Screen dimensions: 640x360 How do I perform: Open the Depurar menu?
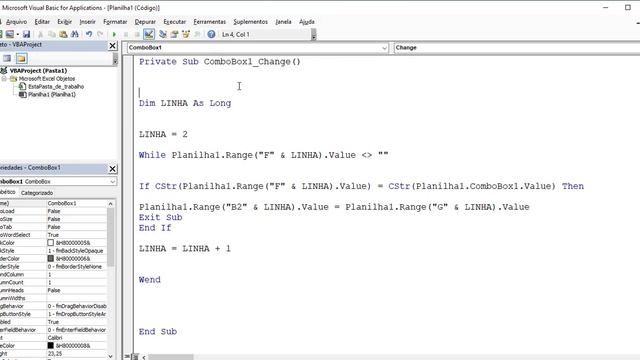click(145, 22)
